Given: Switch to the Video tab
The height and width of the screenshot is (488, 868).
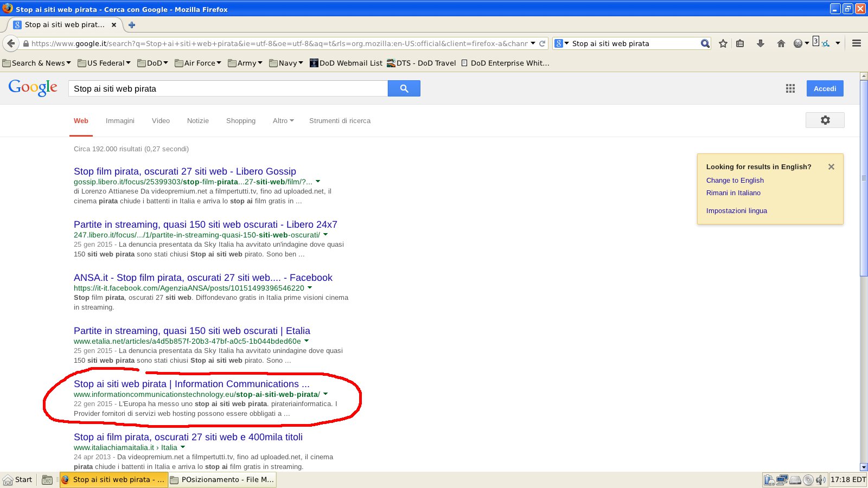Looking at the screenshot, I should (x=161, y=120).
